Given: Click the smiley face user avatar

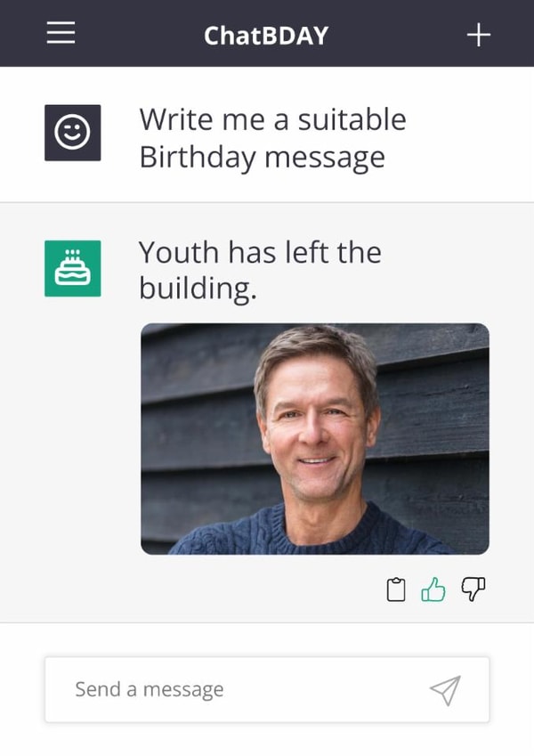Looking at the screenshot, I should (x=74, y=132).
